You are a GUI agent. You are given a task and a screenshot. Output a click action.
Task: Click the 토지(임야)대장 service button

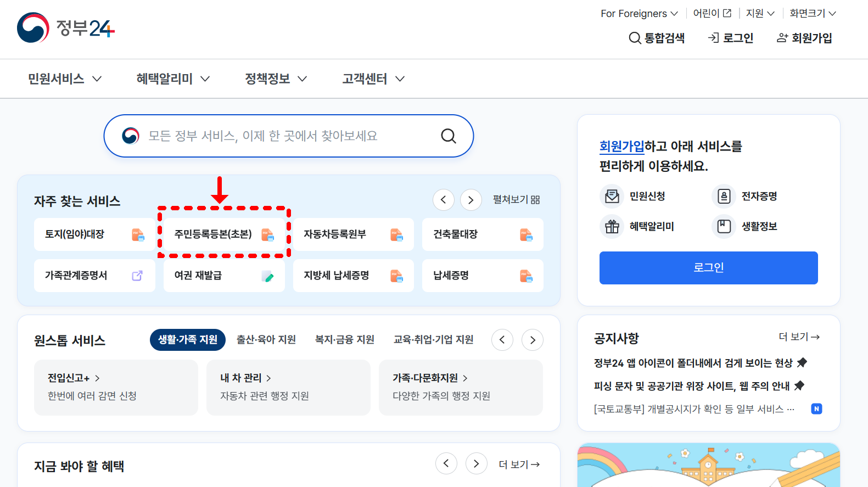pos(94,234)
